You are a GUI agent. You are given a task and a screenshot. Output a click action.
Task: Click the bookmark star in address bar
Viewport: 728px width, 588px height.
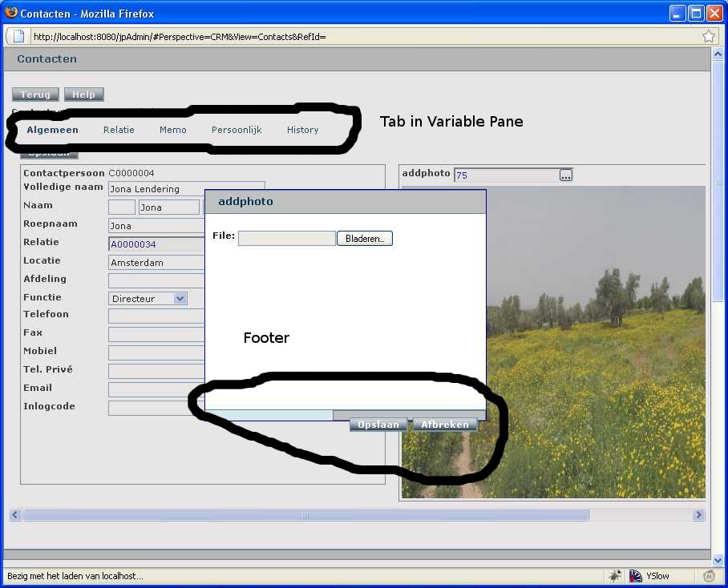709,36
